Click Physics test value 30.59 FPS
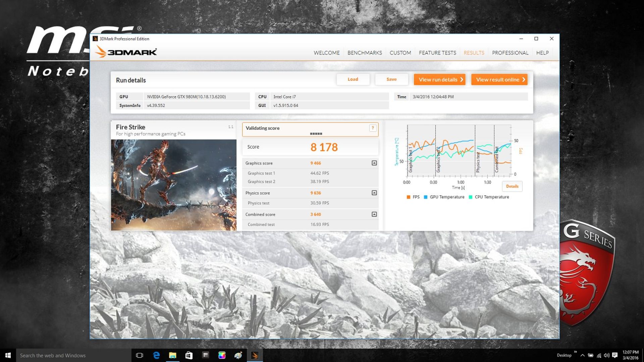644x362 pixels. (x=320, y=203)
